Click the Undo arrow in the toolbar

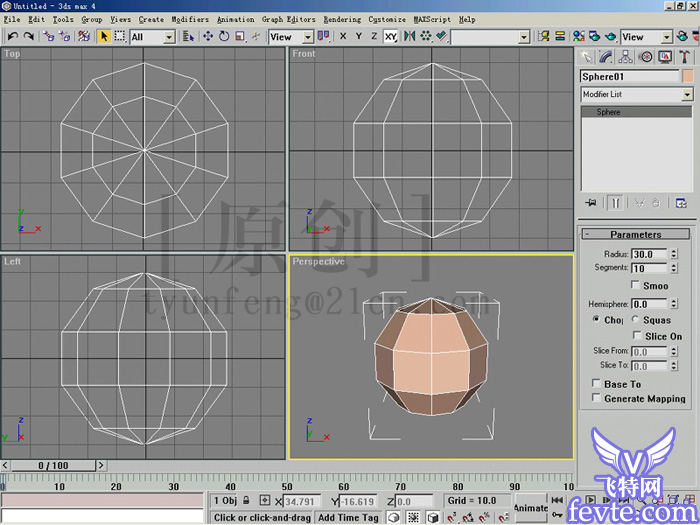click(x=13, y=36)
